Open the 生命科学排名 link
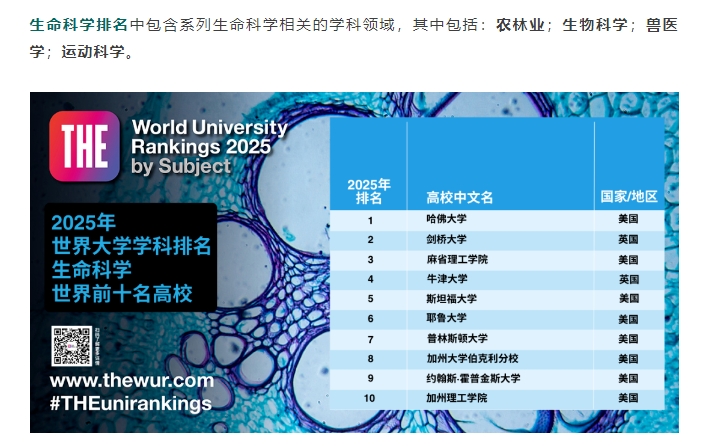This screenshot has height=446, width=707. pyautogui.click(x=79, y=24)
